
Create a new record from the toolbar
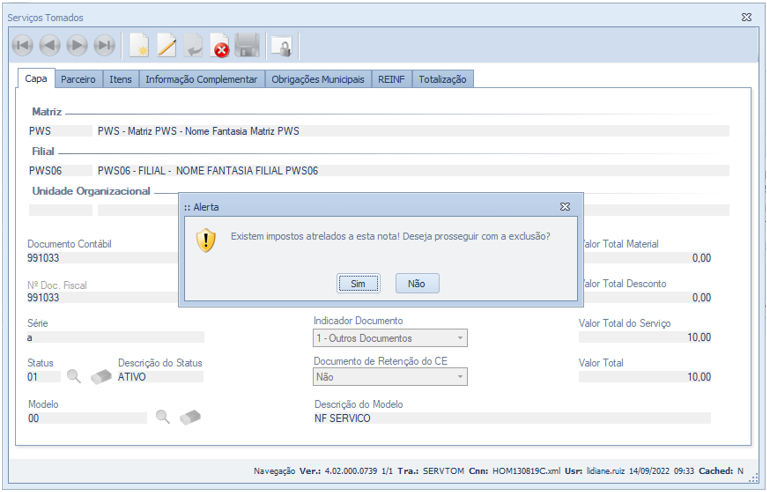click(x=139, y=45)
